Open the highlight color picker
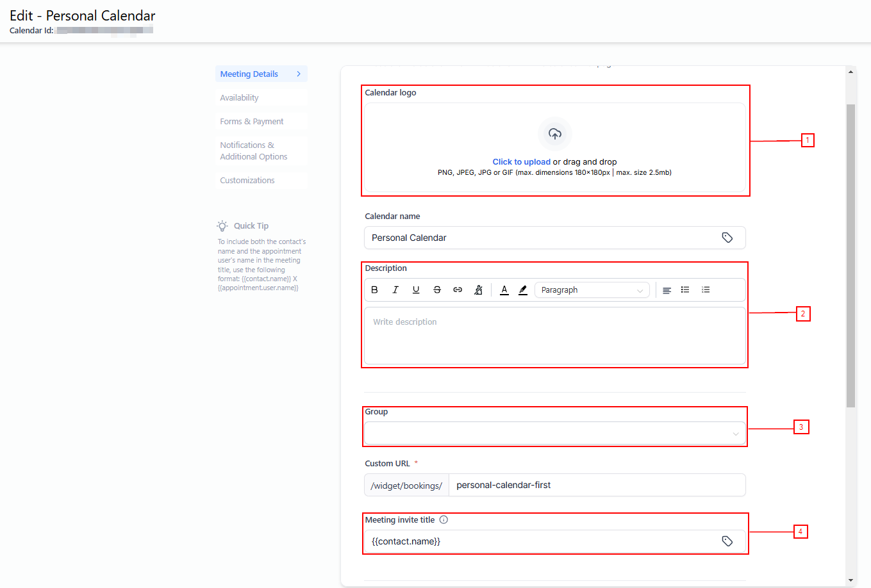The image size is (871, 588). click(x=523, y=290)
